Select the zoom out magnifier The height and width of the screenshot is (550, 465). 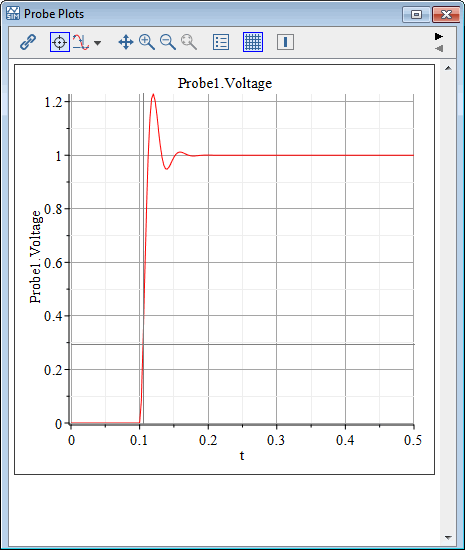click(168, 42)
